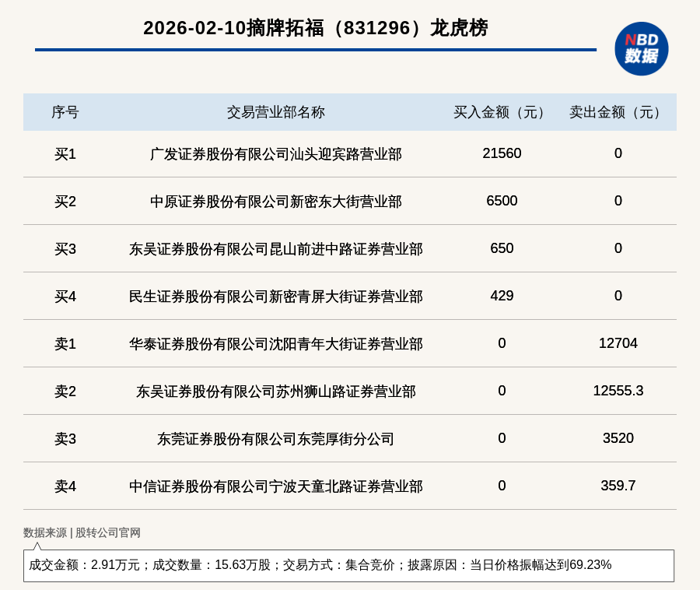Image resolution: width=700 pixels, height=590 pixels.
Task: Click sell amount 12555.3 cell
Action: (618, 391)
